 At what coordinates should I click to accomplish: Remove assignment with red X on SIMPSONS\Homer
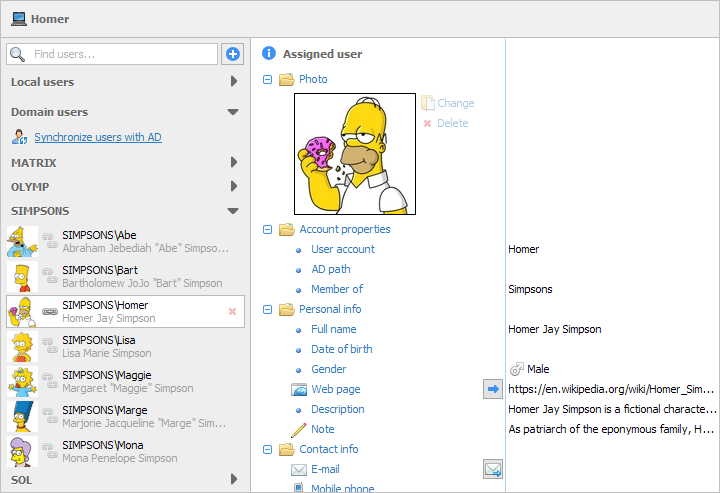(232, 312)
